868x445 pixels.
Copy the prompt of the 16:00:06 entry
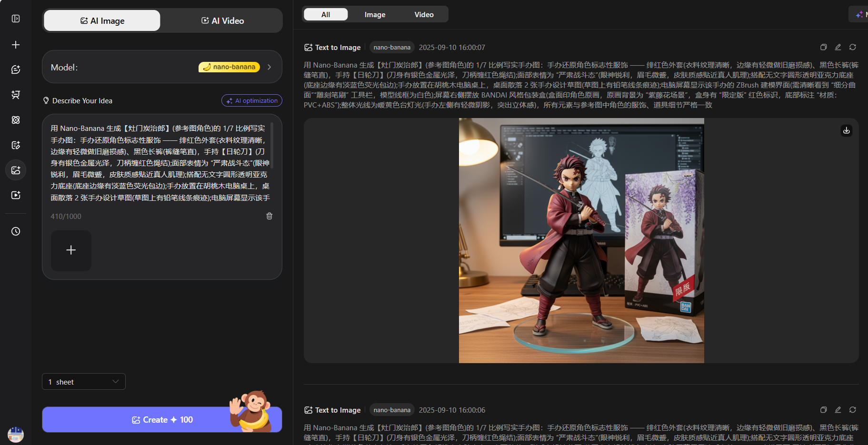pyautogui.click(x=823, y=410)
